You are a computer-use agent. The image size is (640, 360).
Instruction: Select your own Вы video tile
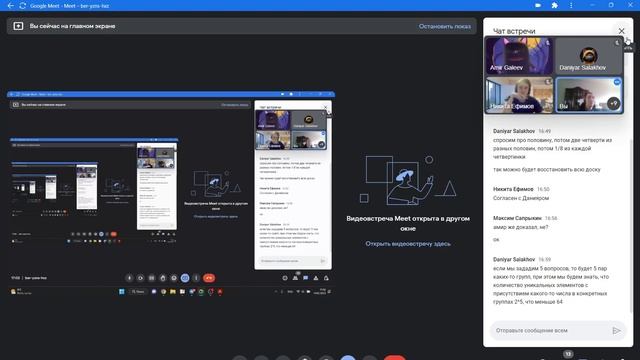[x=588, y=95]
